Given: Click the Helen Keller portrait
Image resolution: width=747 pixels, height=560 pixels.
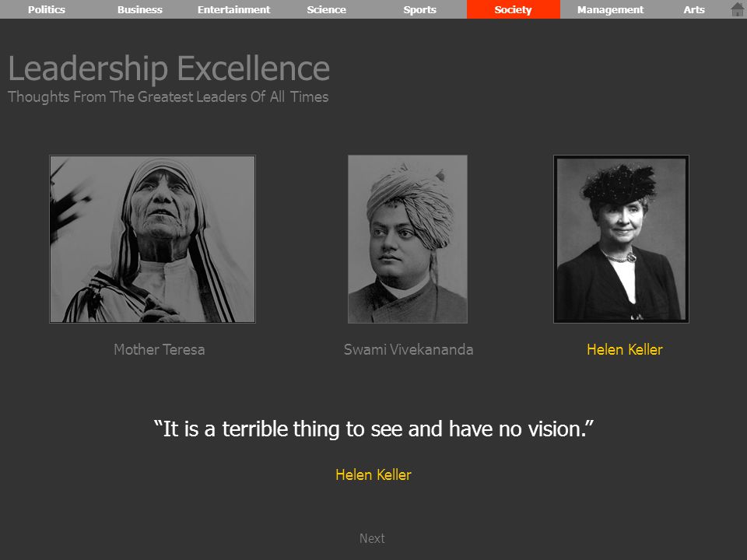Looking at the screenshot, I should pos(621,239).
